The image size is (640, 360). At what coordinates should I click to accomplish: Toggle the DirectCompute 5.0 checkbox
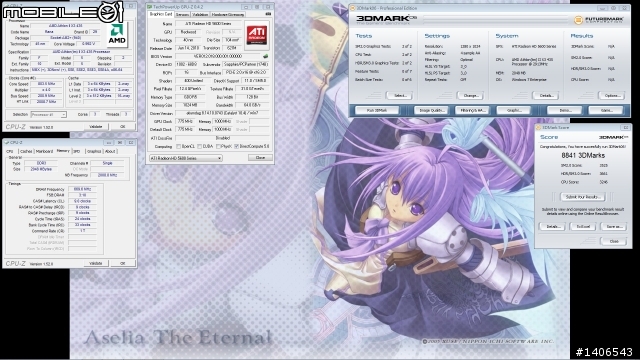236,146
